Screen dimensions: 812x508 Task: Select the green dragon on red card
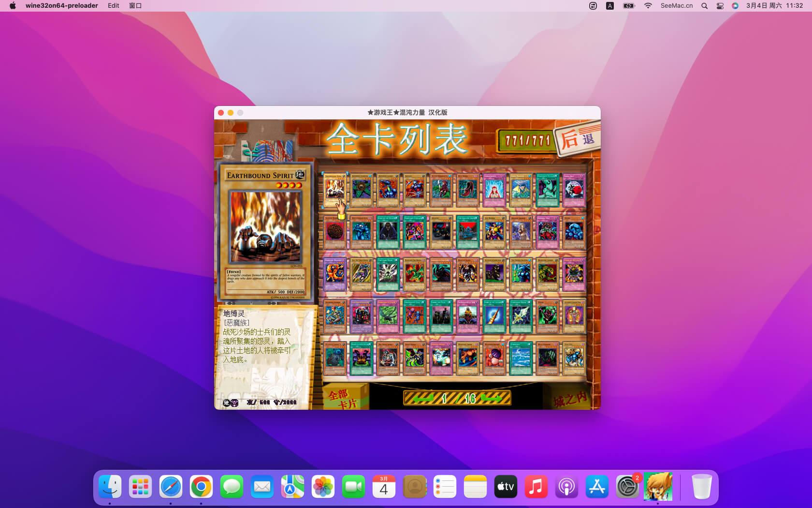(x=415, y=274)
